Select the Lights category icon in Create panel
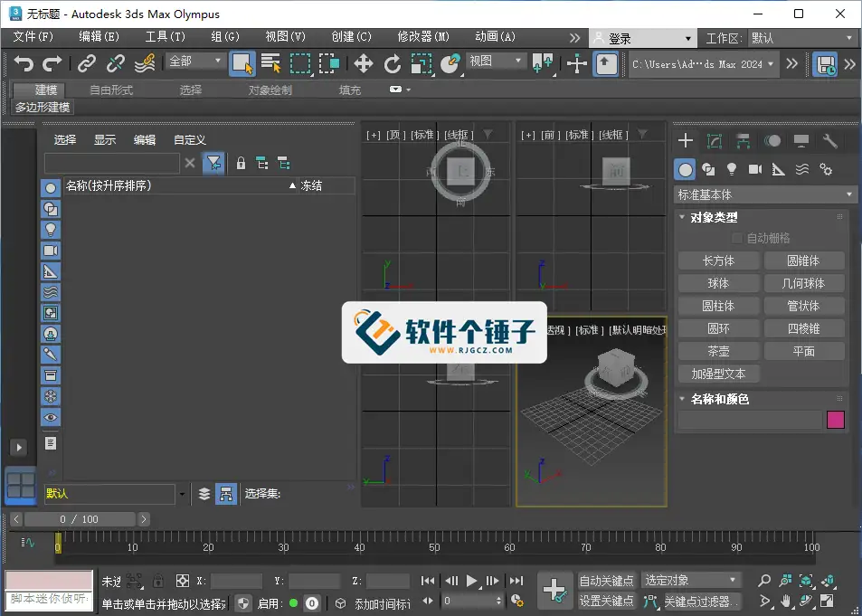The height and width of the screenshot is (616, 862). (x=732, y=168)
